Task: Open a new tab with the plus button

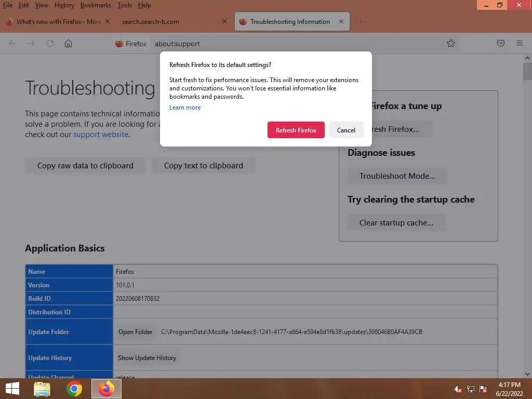Action: [x=361, y=22]
